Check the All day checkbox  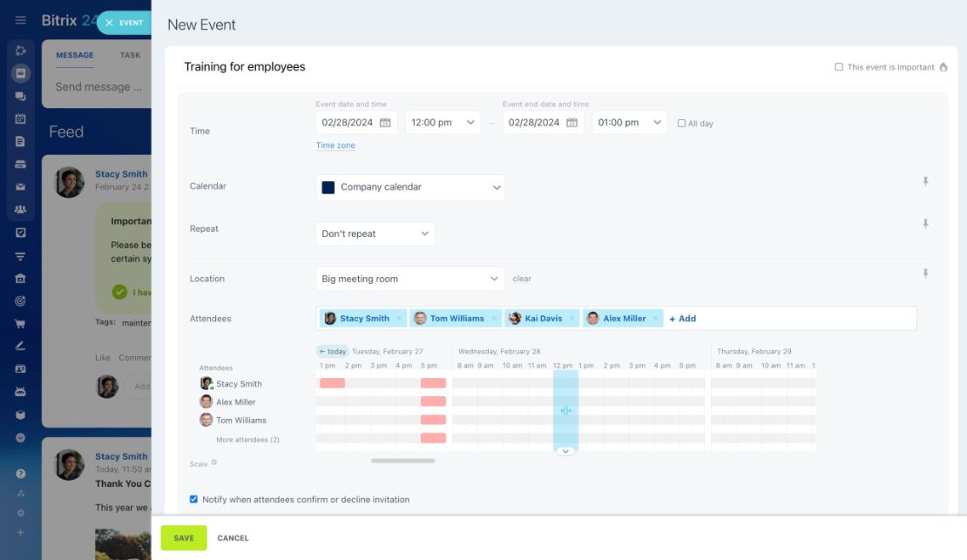click(681, 124)
